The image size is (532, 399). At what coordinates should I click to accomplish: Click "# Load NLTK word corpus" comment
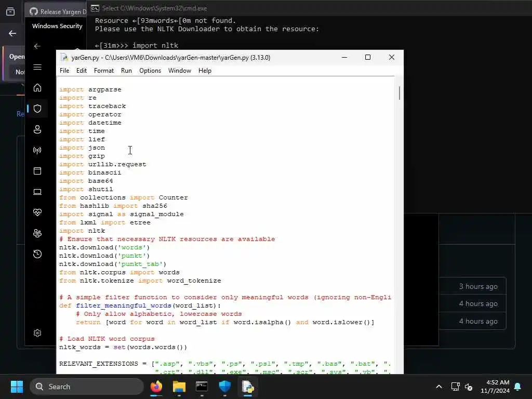click(x=107, y=339)
